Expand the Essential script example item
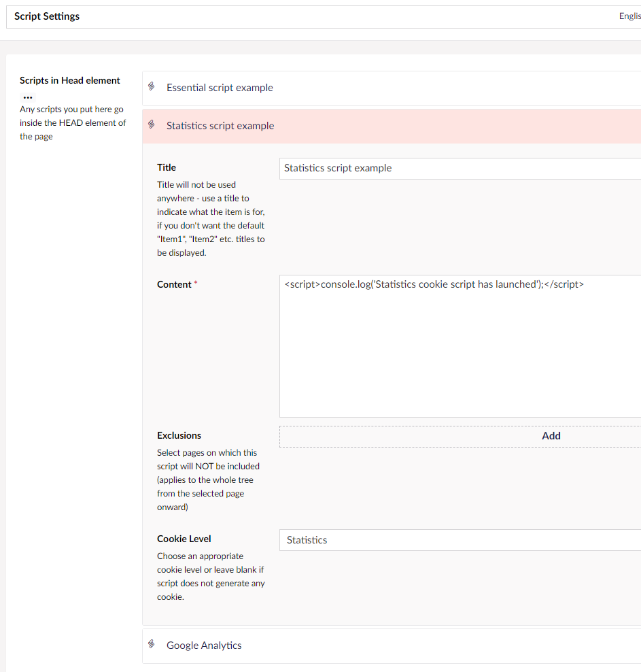This screenshot has height=672, width=641. pyautogui.click(x=220, y=88)
